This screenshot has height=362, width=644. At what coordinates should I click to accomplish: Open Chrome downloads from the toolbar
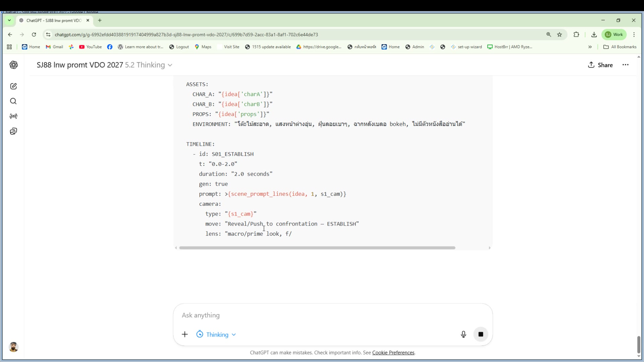tap(594, 35)
